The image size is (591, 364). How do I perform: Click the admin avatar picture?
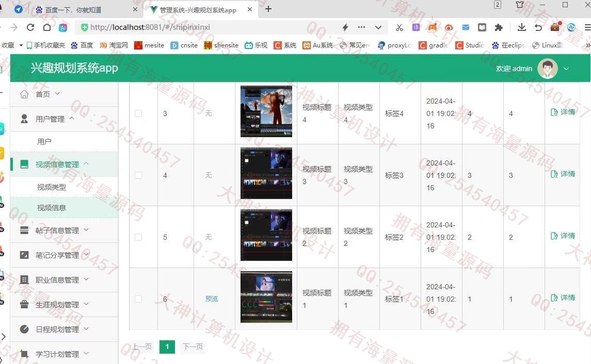(547, 69)
